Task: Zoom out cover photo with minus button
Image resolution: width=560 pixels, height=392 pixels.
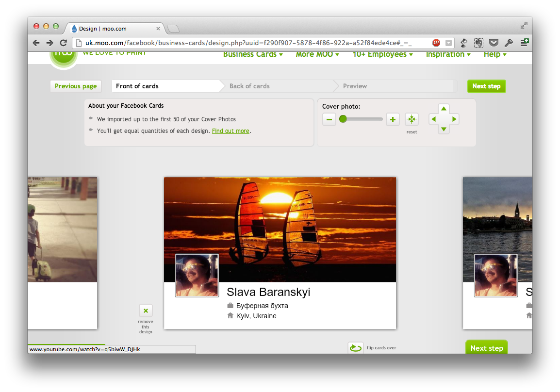Action: (x=329, y=119)
